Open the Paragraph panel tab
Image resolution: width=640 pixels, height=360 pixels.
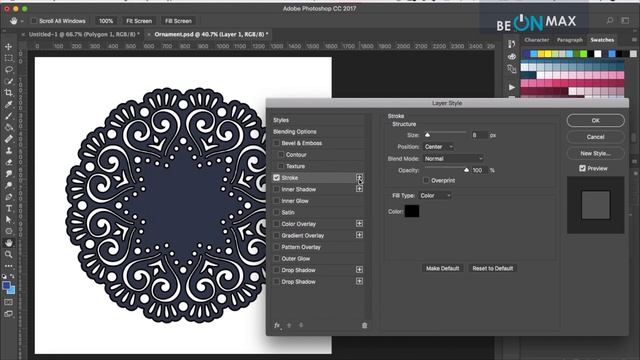tap(570, 40)
